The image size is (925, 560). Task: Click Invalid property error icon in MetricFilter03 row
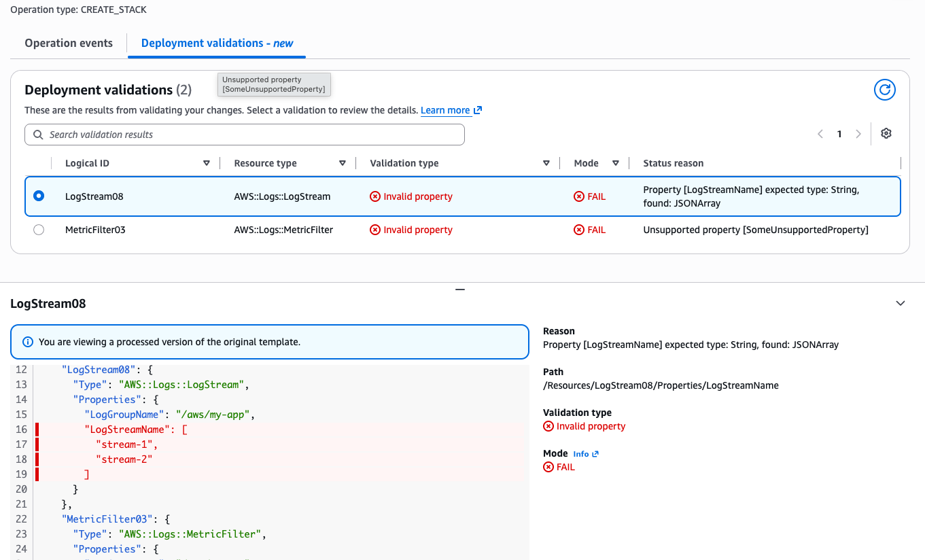(x=375, y=230)
